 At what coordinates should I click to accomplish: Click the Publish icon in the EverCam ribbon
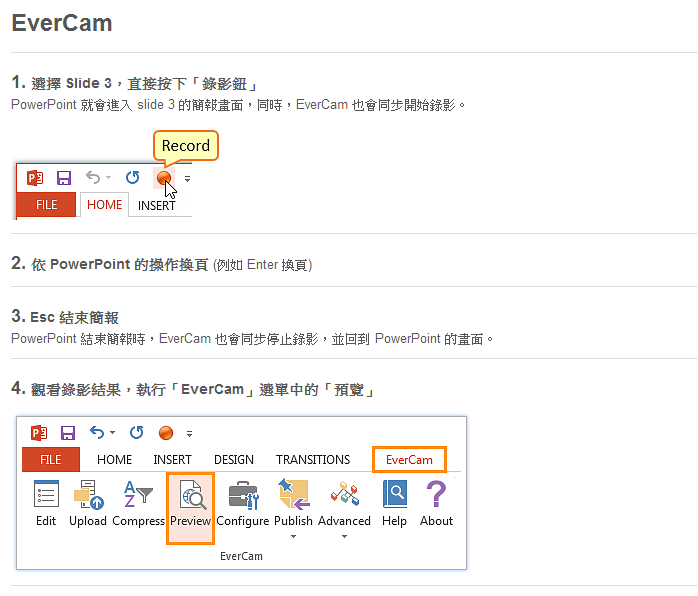pyautogui.click(x=293, y=496)
